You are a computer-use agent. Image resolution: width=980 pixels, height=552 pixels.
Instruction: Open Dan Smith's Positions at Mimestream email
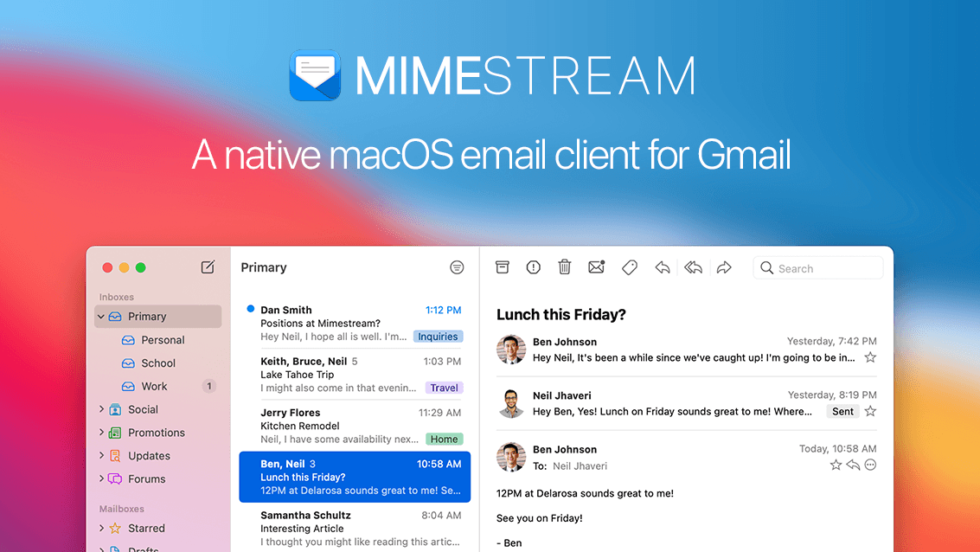355,324
